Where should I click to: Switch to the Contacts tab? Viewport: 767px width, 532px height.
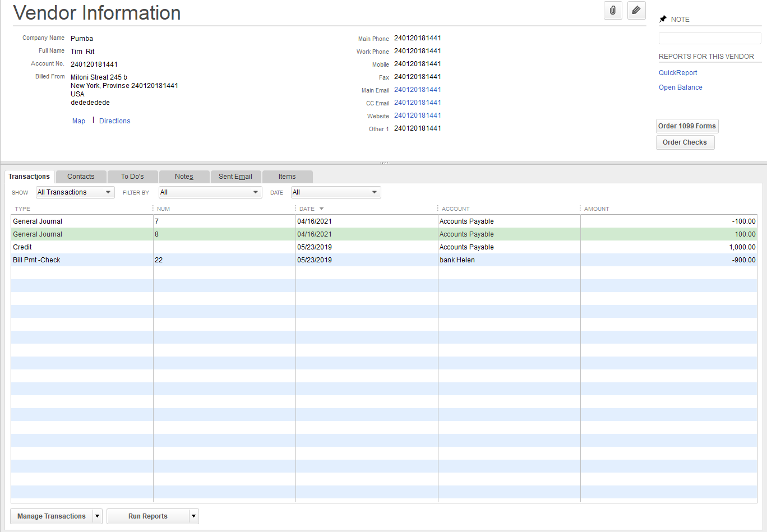tap(81, 177)
